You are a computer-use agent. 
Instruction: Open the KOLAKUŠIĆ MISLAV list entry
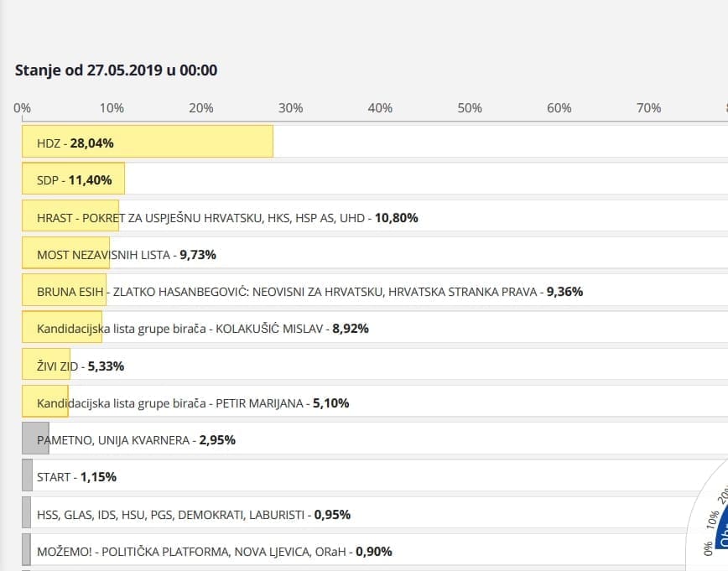[202, 329]
